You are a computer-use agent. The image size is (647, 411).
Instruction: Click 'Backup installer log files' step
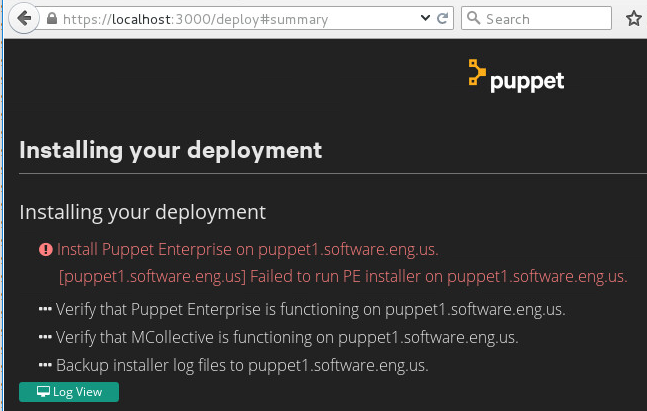tap(242, 366)
